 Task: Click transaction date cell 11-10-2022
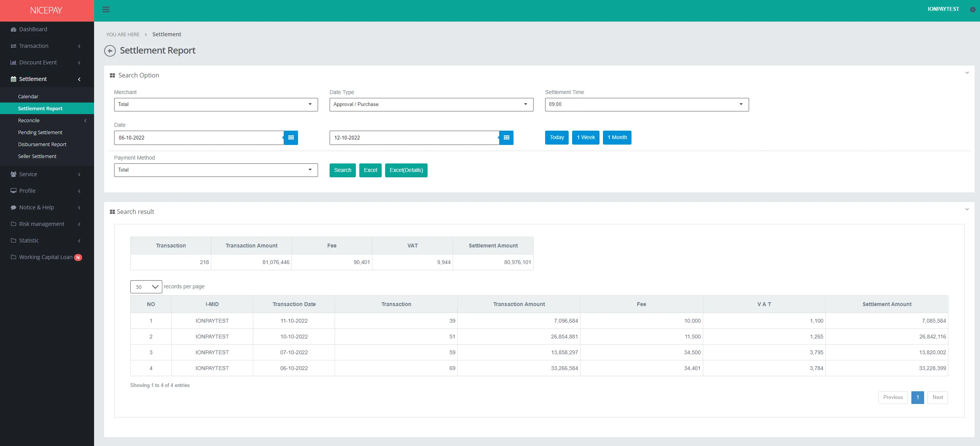point(294,321)
